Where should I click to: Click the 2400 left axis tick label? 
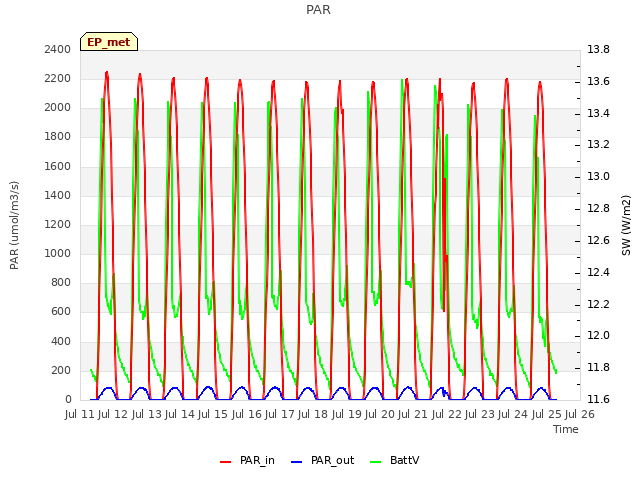[58, 49]
